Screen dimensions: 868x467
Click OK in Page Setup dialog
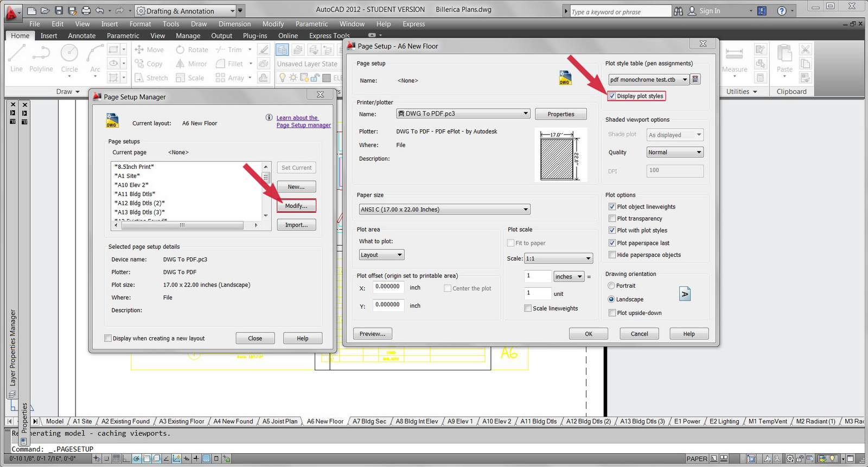pos(589,334)
